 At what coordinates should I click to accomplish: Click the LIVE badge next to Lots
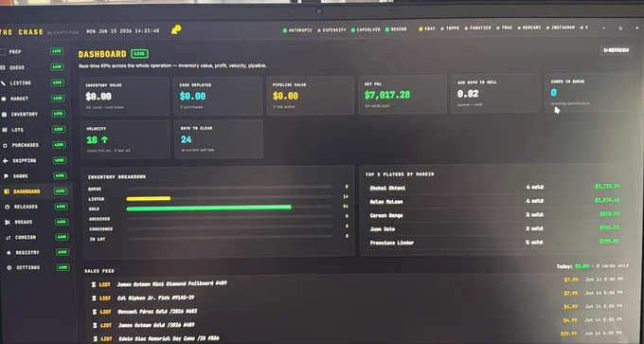tap(59, 130)
